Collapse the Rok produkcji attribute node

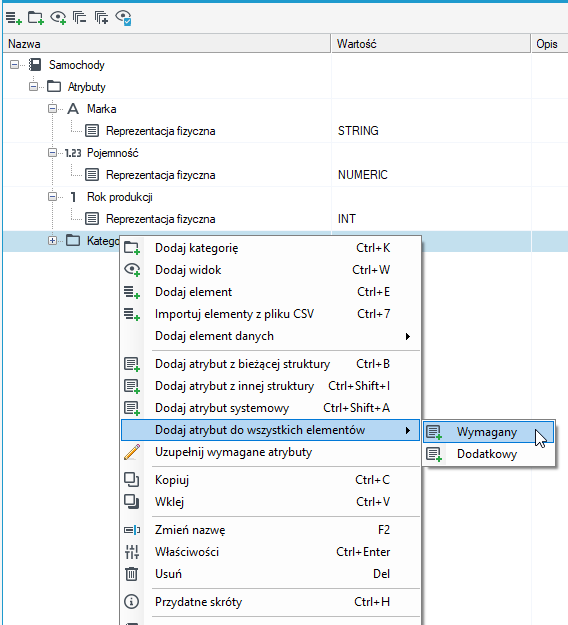click(52, 197)
